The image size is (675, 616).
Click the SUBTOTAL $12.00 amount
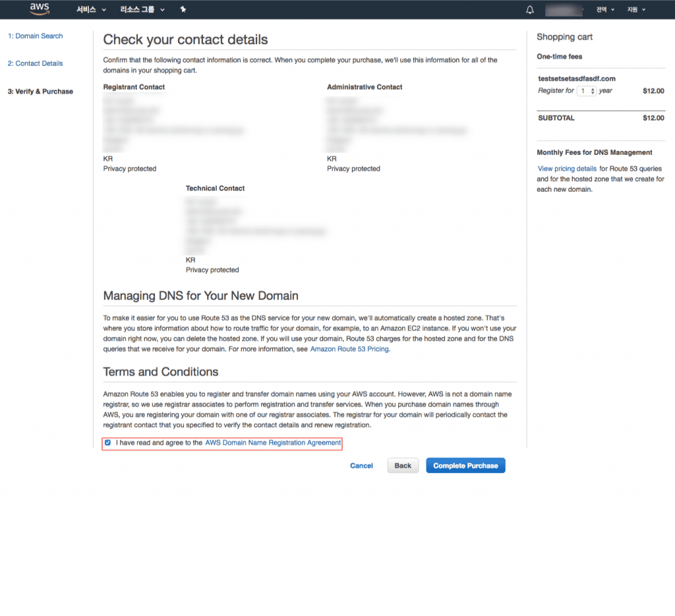(x=653, y=118)
